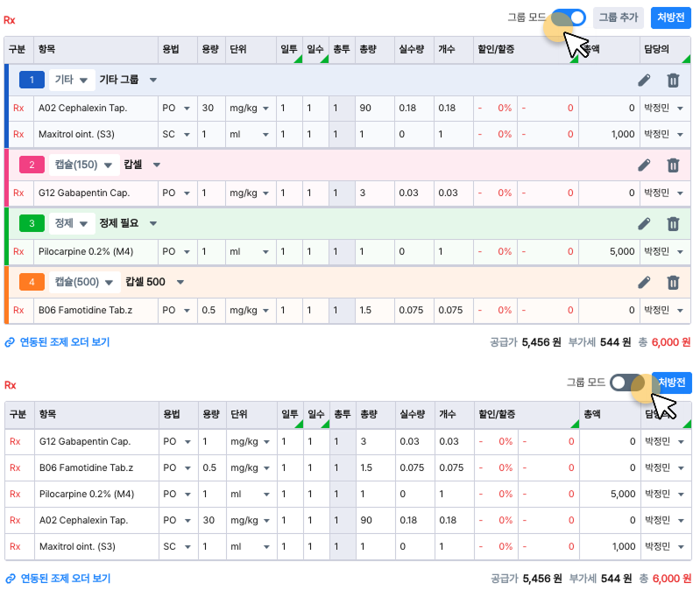Image resolution: width=700 pixels, height=597 pixels.
Task: Click 처방전 button next to 그룹 추가
Action: (x=670, y=18)
